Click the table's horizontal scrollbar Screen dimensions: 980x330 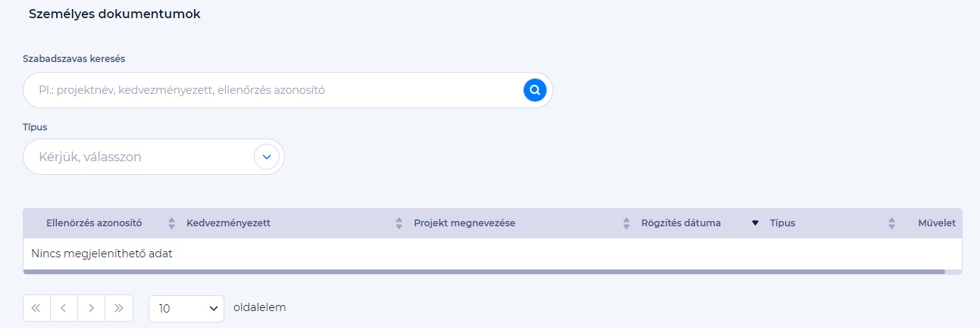click(484, 271)
